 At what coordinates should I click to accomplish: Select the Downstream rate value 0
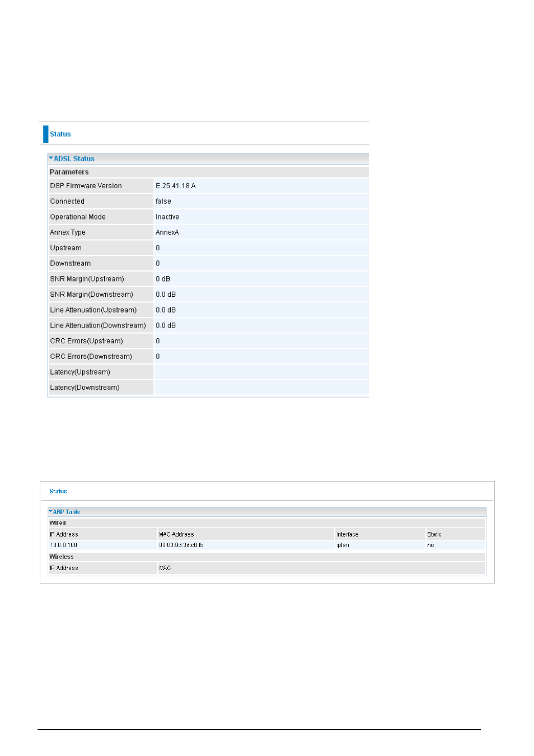point(158,264)
